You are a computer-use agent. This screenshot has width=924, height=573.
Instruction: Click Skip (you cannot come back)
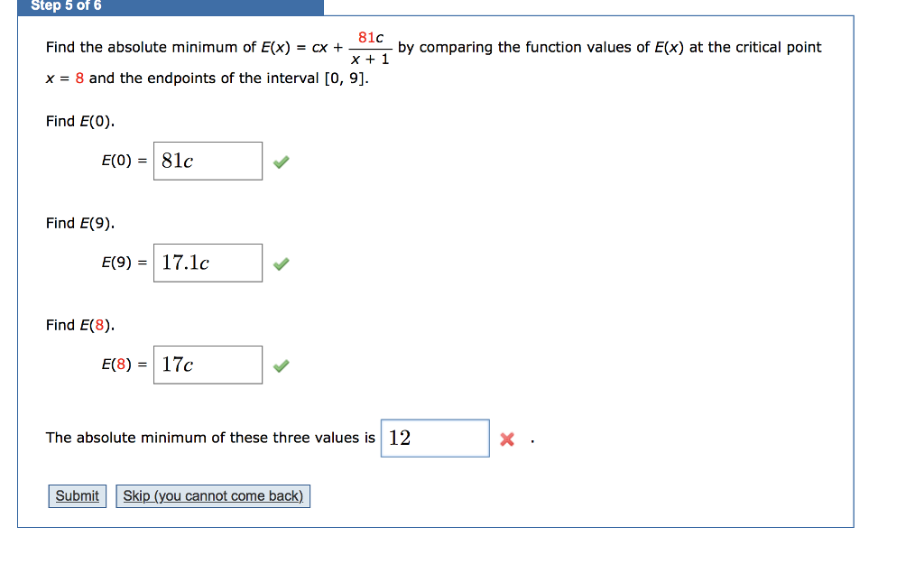point(213,495)
